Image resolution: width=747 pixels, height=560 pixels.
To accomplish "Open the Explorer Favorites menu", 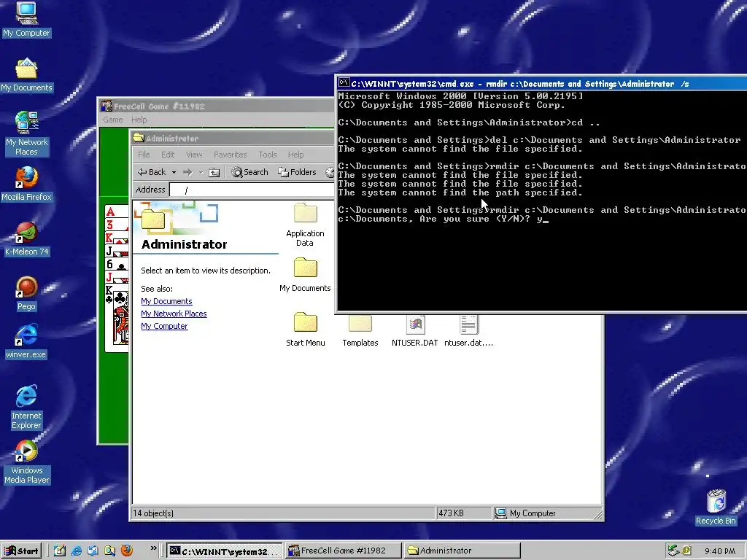I will pos(230,155).
